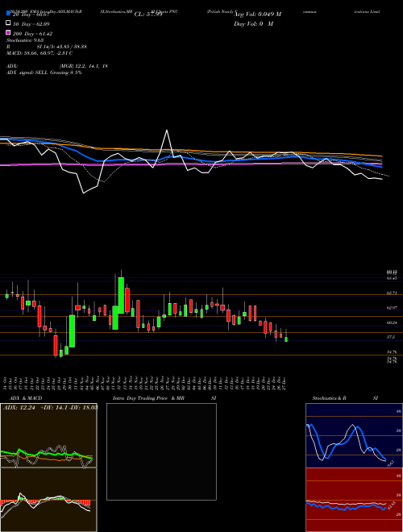The height and width of the screenshot is (532, 403).
Task: Click the 'ADX: 12.24 +DY: 14.1 -DY: 18.03' readout
Action: point(50,407)
